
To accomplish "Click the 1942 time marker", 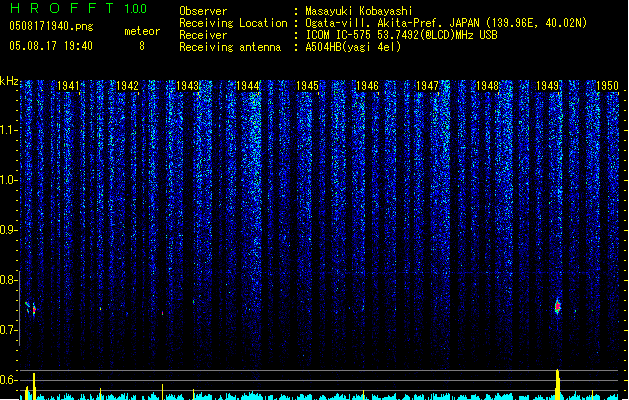I will point(127,86).
